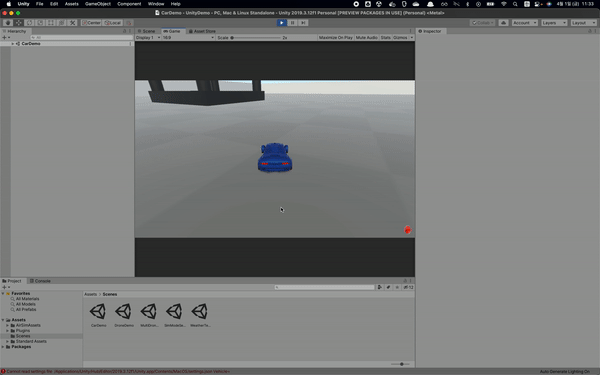Select the Transform tool in toolbar
The image size is (600, 375).
pos(61,23)
